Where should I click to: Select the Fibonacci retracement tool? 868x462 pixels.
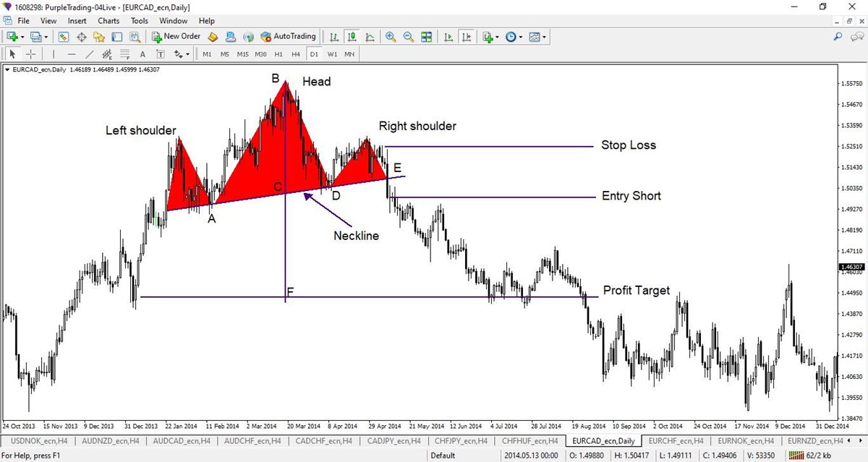point(124,54)
